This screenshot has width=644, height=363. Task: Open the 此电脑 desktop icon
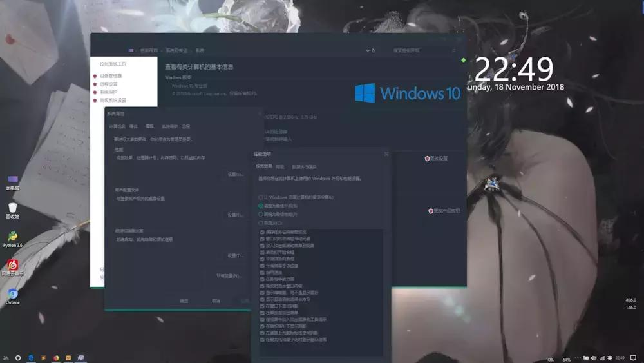(x=12, y=182)
